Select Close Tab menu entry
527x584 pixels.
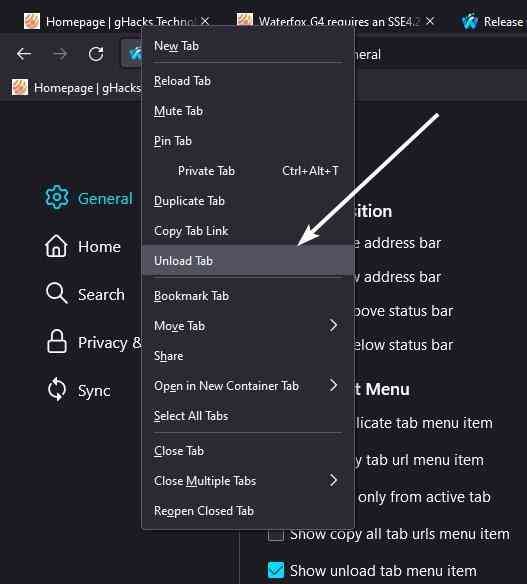(x=248, y=451)
